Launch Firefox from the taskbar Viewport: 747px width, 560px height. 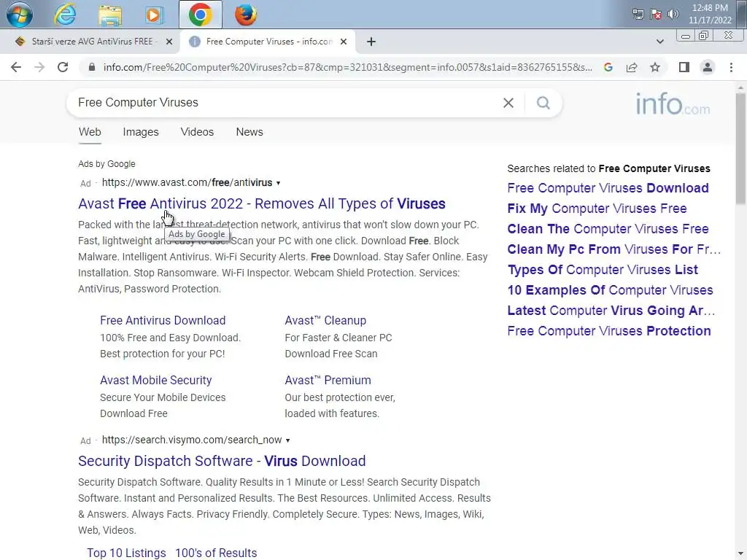(245, 15)
